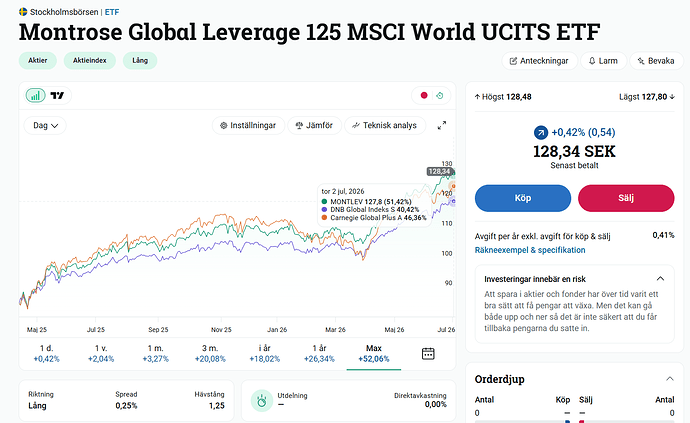
Task: Set a Larm price alert
Action: tap(603, 61)
